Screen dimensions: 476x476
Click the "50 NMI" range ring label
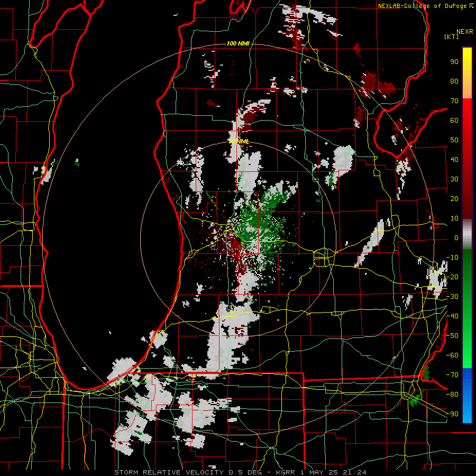click(239, 141)
